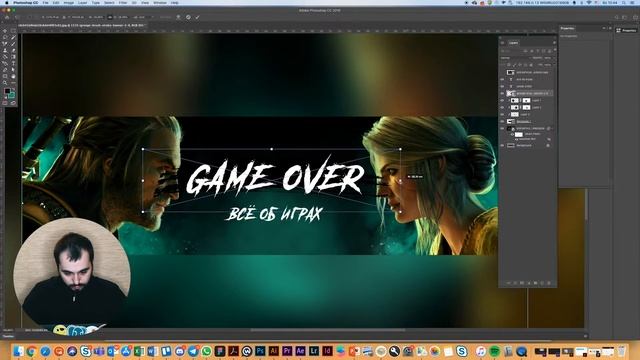Commit the transform with the checkmark
This screenshot has width=640, height=360.
point(197,17)
